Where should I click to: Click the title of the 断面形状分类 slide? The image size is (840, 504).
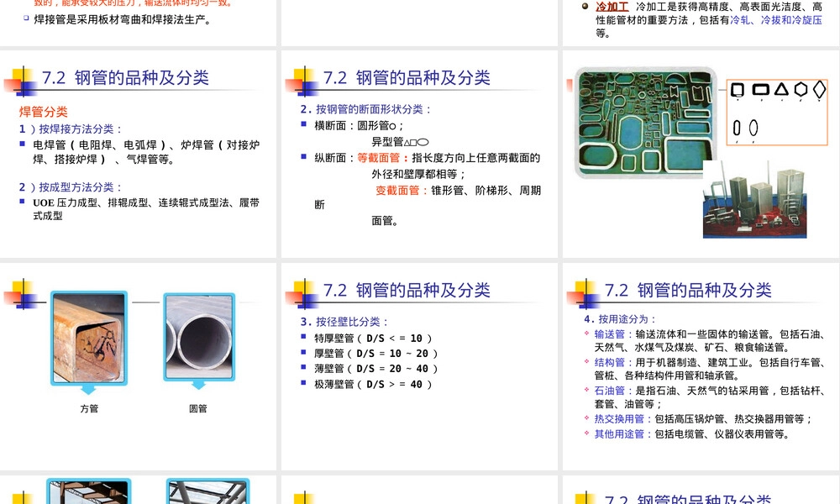(407, 77)
